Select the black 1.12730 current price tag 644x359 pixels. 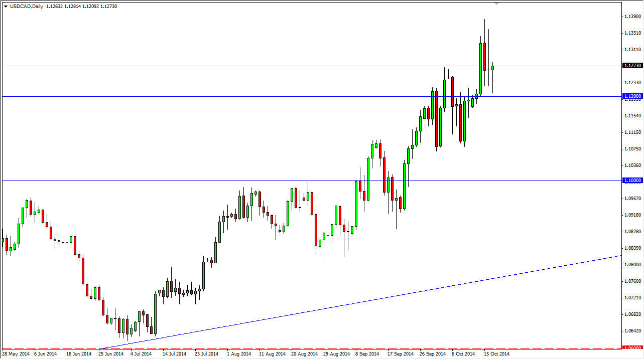click(x=632, y=65)
